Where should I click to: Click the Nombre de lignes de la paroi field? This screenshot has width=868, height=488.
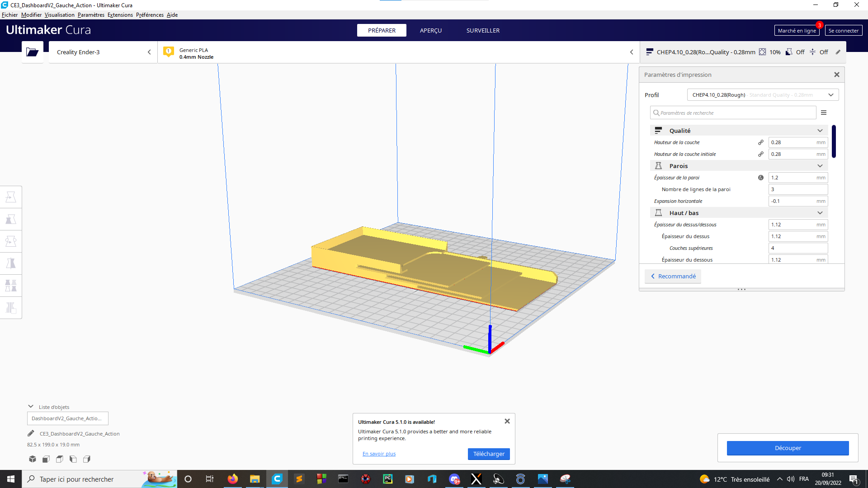click(798, 189)
